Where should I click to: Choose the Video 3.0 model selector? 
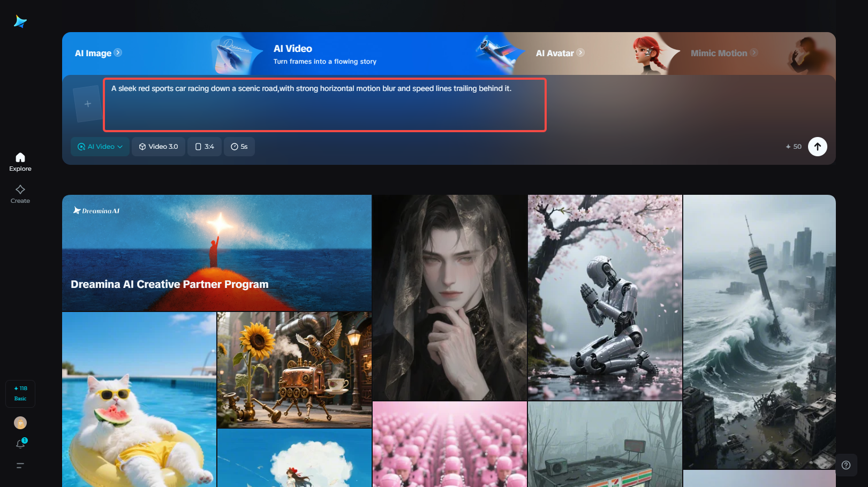pyautogui.click(x=158, y=147)
